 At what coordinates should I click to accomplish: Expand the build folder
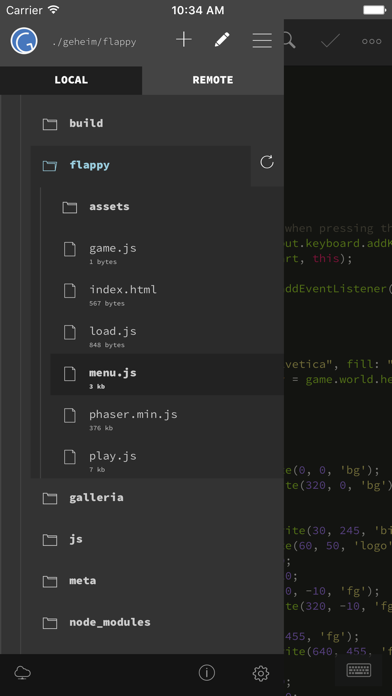86,123
